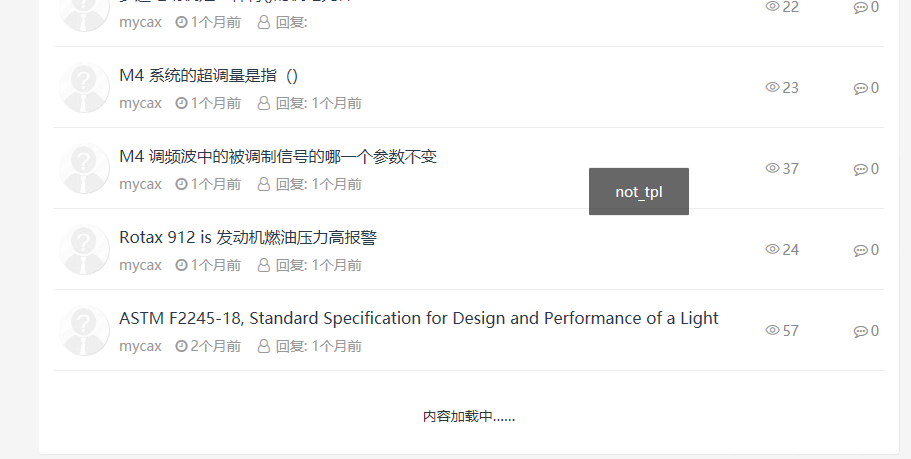The image size is (911, 459).
Task: Click comment bubble icon on Rotax 912 row
Action: [860, 250]
